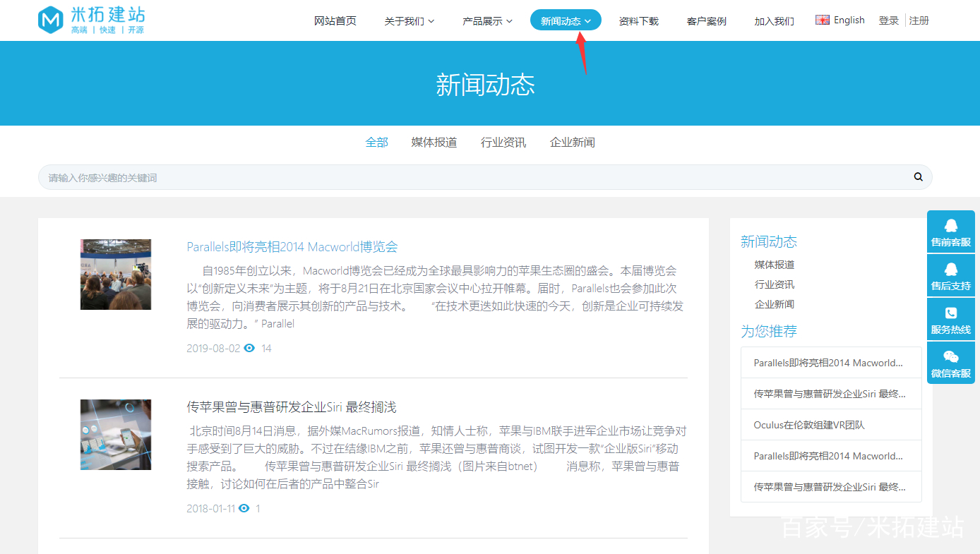This screenshot has height=554, width=980.
Task: Click the 登录 login link
Action: point(889,20)
